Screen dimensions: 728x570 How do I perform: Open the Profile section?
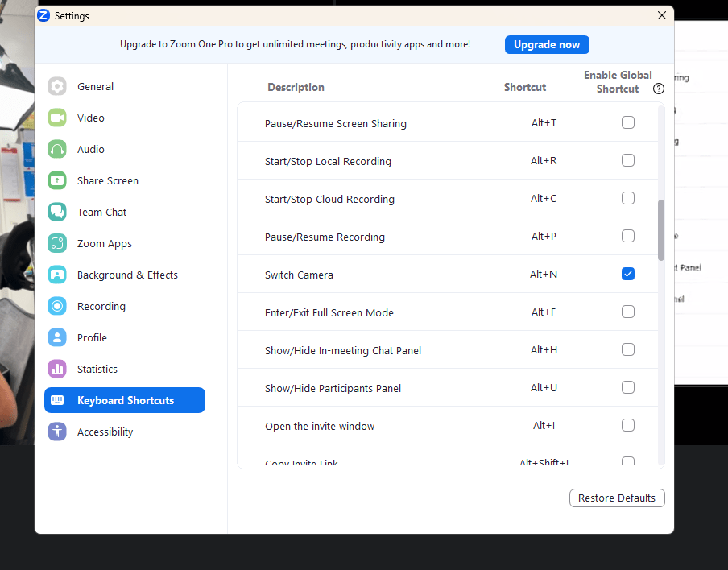tap(125, 337)
